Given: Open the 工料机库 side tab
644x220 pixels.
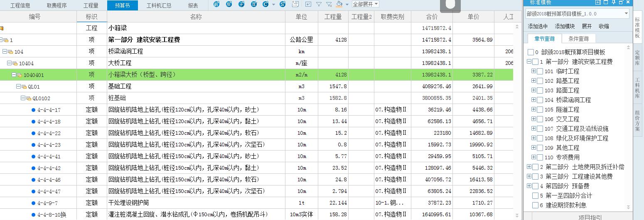Looking at the screenshot, I should click(638, 88).
